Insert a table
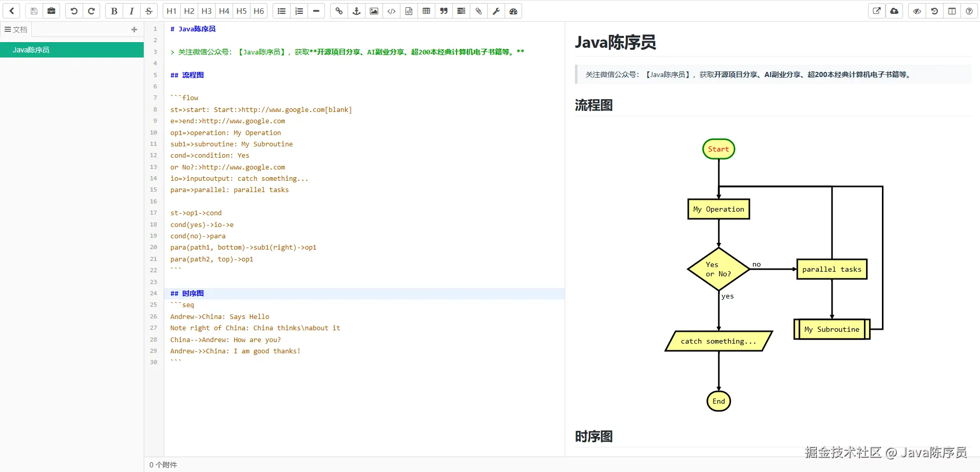 426,11
